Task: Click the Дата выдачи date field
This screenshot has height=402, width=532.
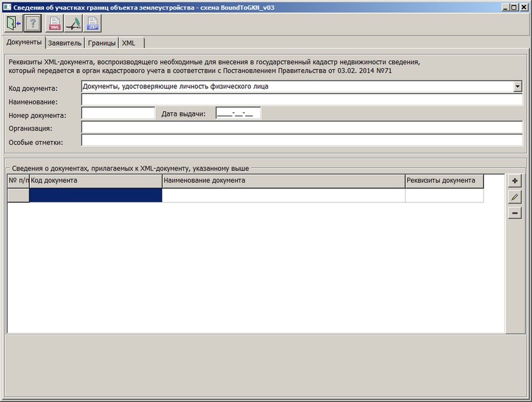Action: click(x=238, y=114)
